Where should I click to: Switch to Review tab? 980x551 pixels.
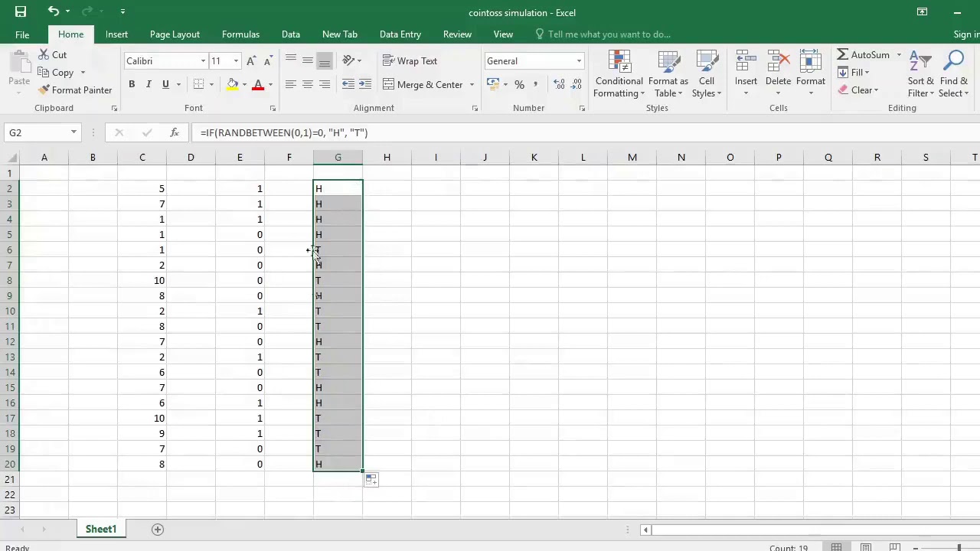point(457,34)
